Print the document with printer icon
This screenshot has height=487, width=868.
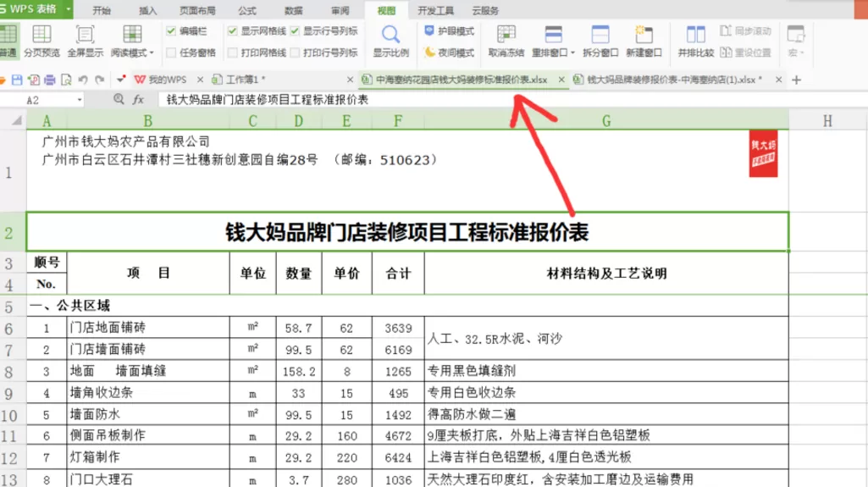pos(50,80)
